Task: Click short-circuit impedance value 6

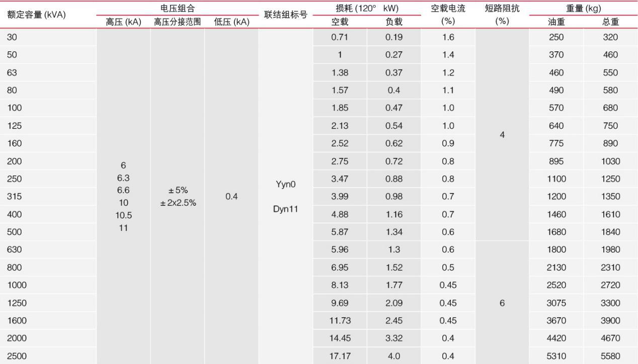Action: [502, 303]
